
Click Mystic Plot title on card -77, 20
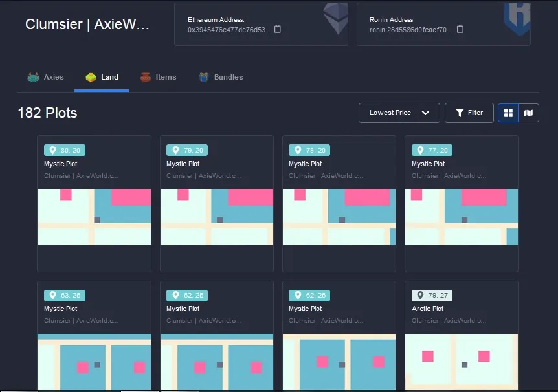pyautogui.click(x=428, y=164)
